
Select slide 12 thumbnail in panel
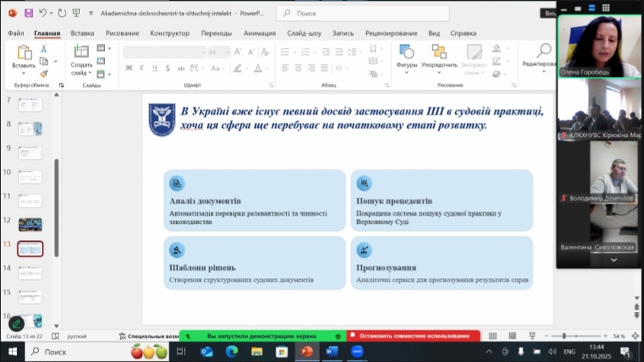click(30, 224)
